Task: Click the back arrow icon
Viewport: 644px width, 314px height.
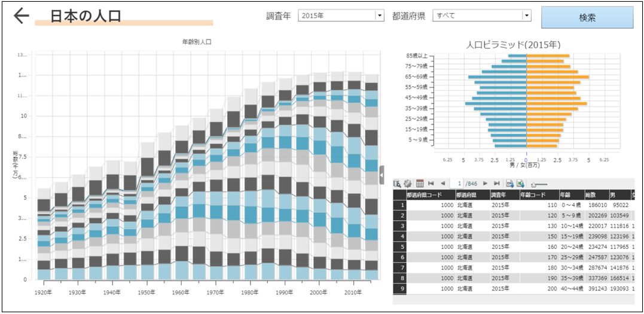Action: click(x=21, y=16)
